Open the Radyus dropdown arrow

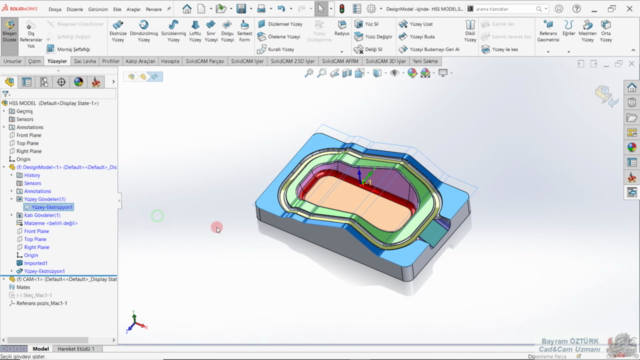(x=342, y=52)
